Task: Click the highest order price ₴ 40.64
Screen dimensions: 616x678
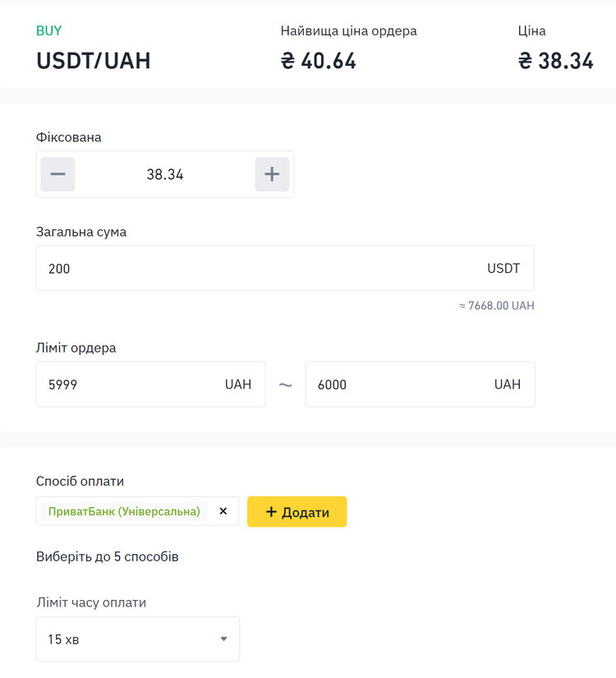Action: click(319, 61)
